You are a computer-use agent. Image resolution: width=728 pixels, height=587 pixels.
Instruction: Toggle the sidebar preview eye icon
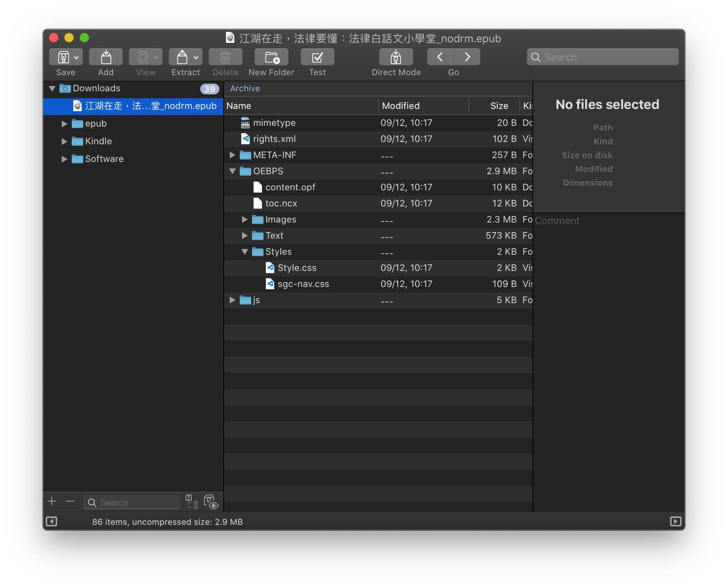click(211, 502)
